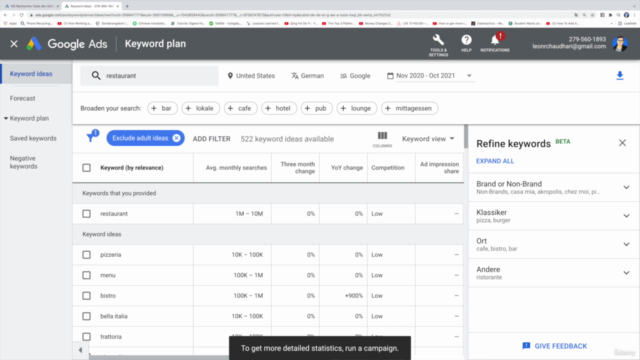
Task: Add 'lokale' to broaden your search
Action: 200,108
